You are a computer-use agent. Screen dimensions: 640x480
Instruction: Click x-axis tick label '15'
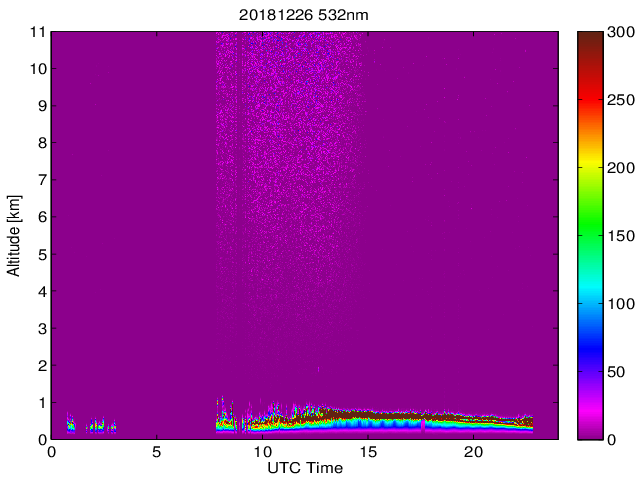[368, 452]
